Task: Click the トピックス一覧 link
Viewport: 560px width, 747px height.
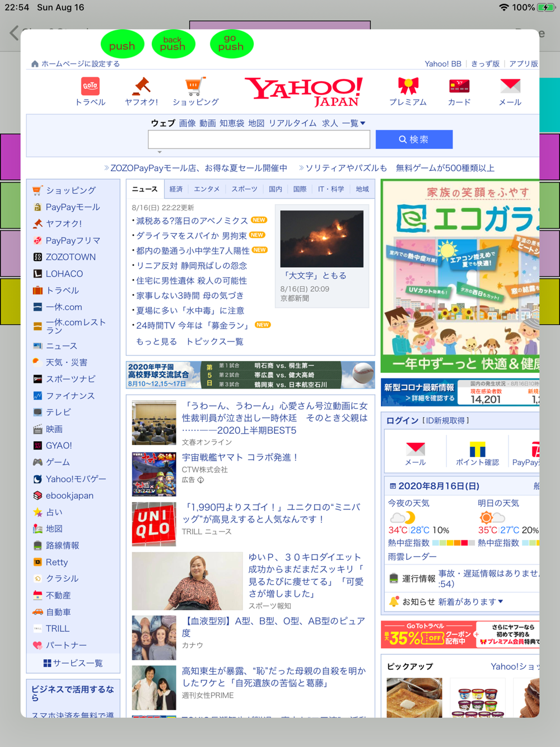Action: [214, 342]
